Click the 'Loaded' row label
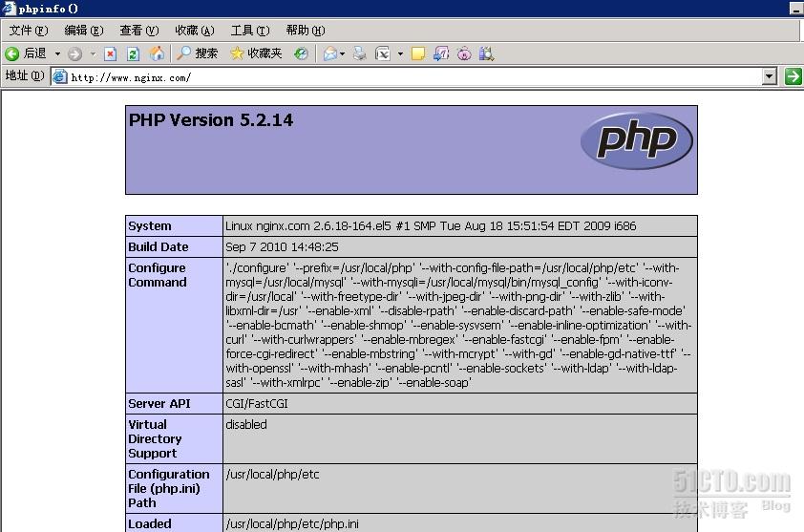804x532 pixels. (150, 524)
